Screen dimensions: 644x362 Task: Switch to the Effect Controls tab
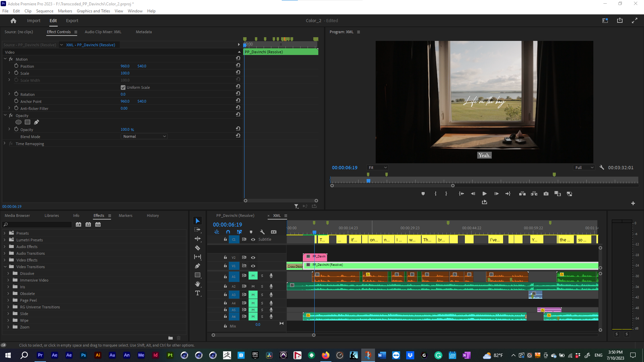(59, 32)
